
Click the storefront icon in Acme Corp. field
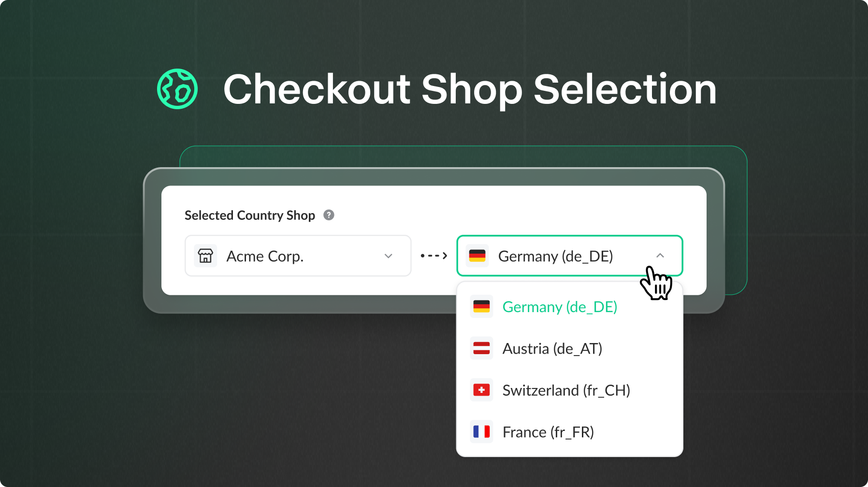pos(205,256)
